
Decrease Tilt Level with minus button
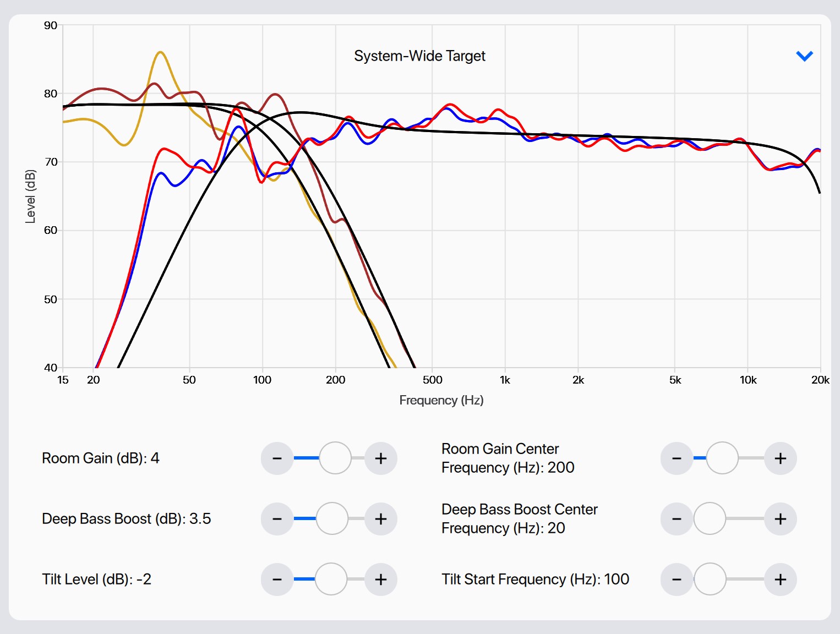click(x=277, y=579)
